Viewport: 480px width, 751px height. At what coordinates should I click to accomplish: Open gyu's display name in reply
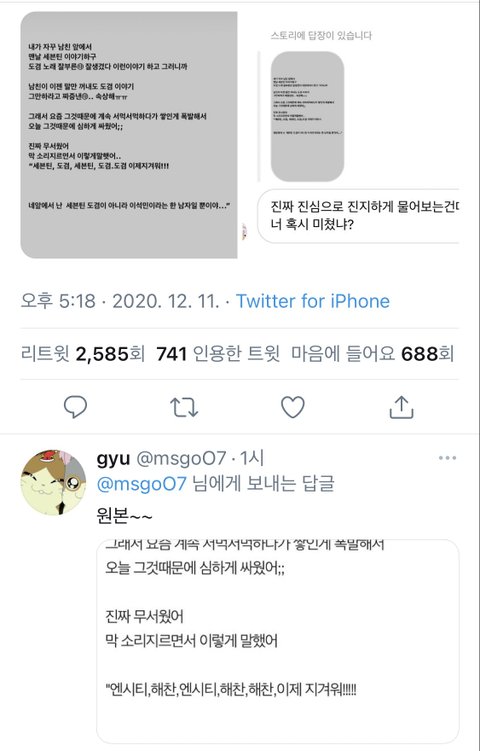click(x=113, y=459)
